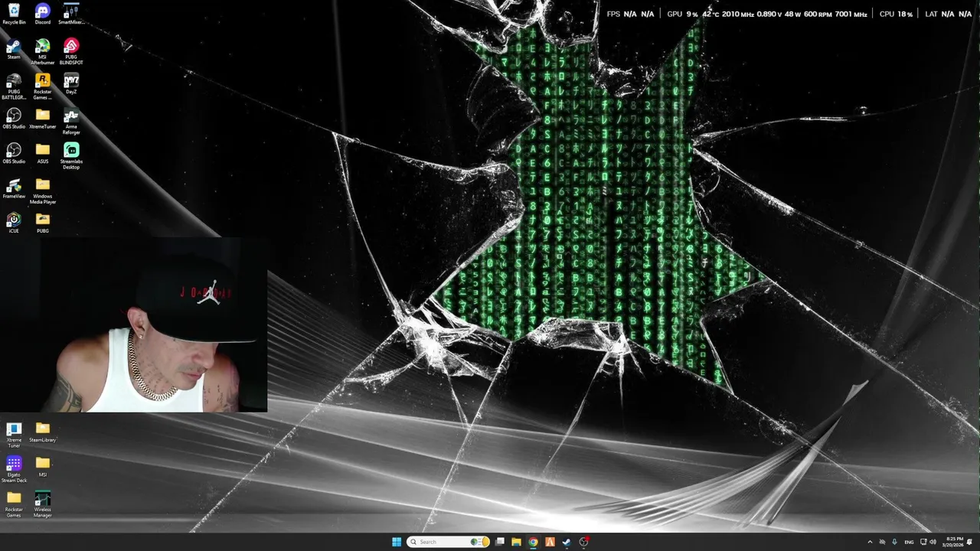Launch iCUE from the desktop
Viewport: 980px width, 551px height.
pos(14,223)
